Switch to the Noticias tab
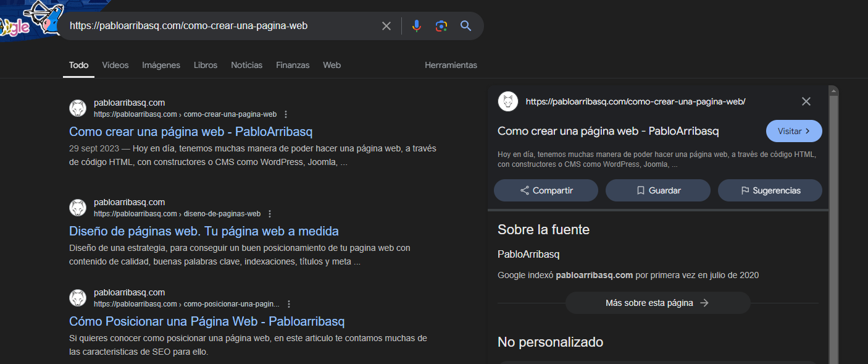The height and width of the screenshot is (364, 868). coord(247,65)
